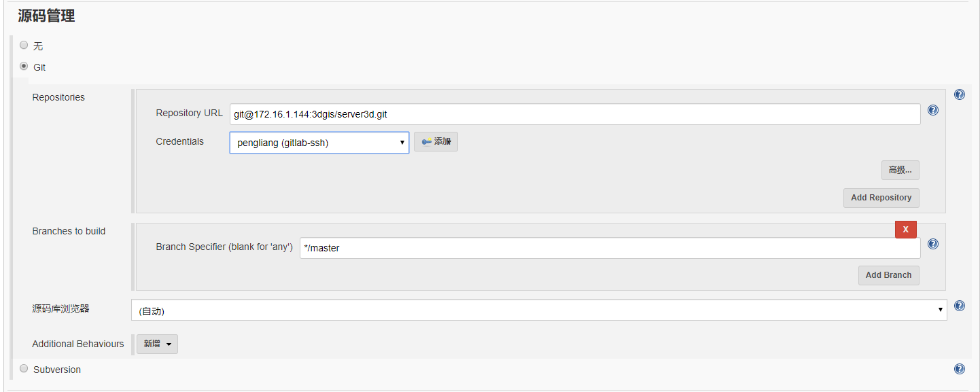Focus the Repository URL text field

click(574, 114)
